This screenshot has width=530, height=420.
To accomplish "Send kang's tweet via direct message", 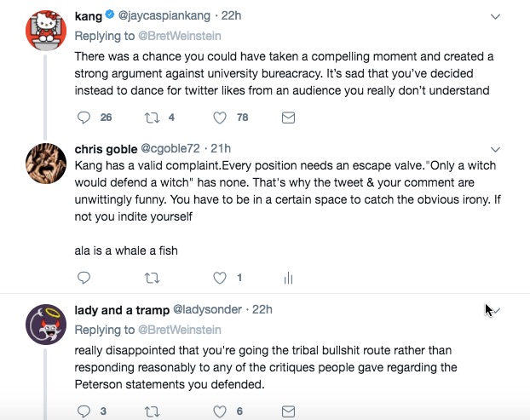I will pos(288,118).
